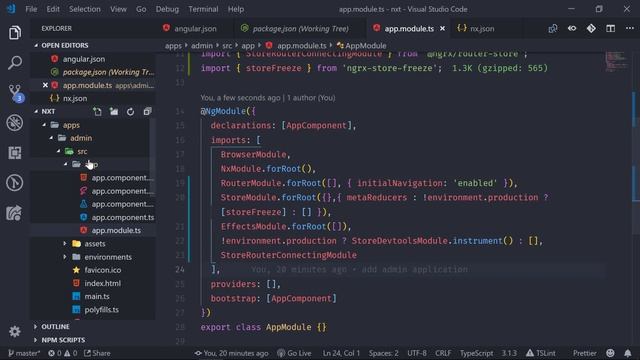Split the editor to the right
Image resolution: width=640 pixels, height=360 pixels.
coord(610,29)
